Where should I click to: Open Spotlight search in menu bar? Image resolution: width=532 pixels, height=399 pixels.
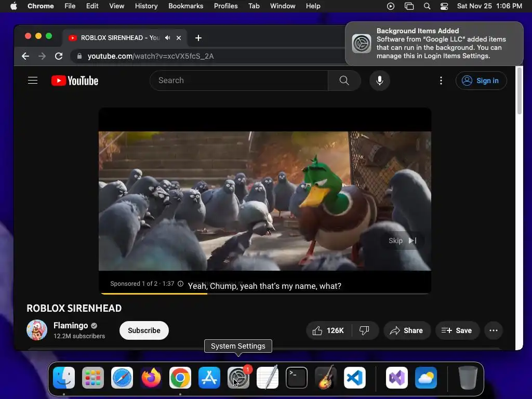coord(427,6)
